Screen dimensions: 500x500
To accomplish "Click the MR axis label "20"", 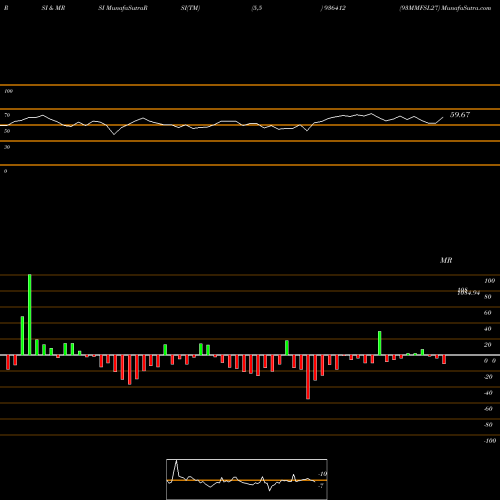I will point(487,345).
